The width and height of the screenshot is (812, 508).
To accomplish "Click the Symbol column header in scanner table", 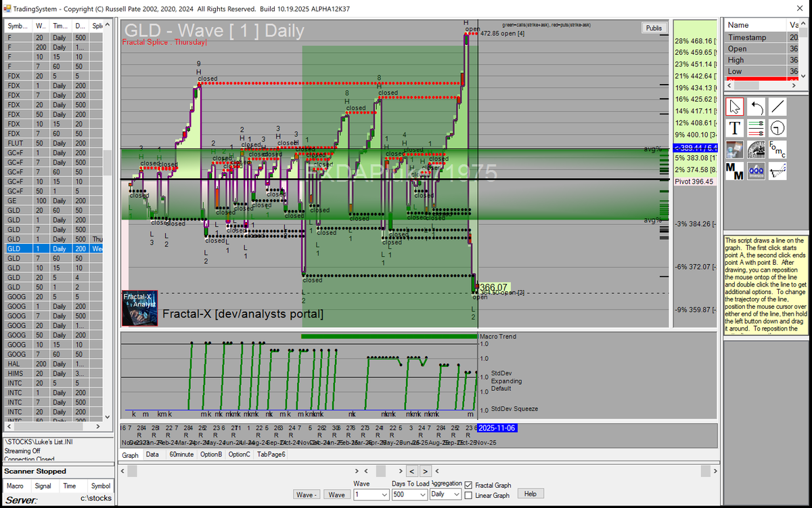I will pyautogui.click(x=101, y=486).
